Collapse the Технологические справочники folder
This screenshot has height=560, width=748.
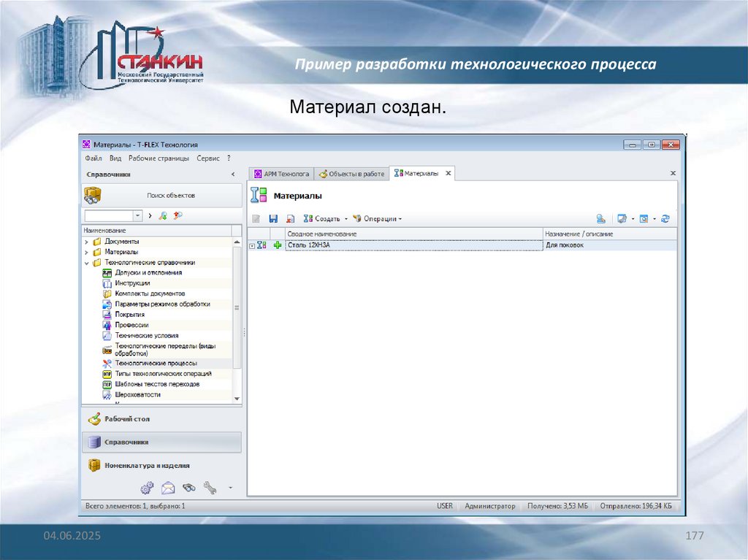click(86, 263)
